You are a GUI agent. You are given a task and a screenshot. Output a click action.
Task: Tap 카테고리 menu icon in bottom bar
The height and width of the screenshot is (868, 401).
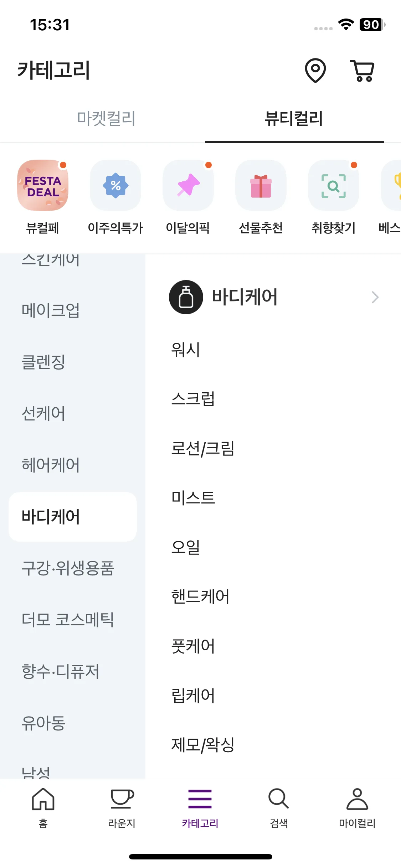200,799
